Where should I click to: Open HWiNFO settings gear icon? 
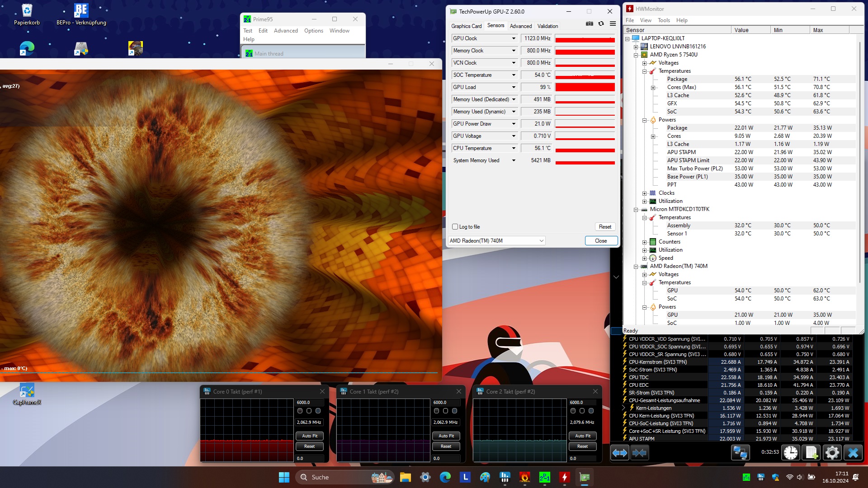pos(832,453)
